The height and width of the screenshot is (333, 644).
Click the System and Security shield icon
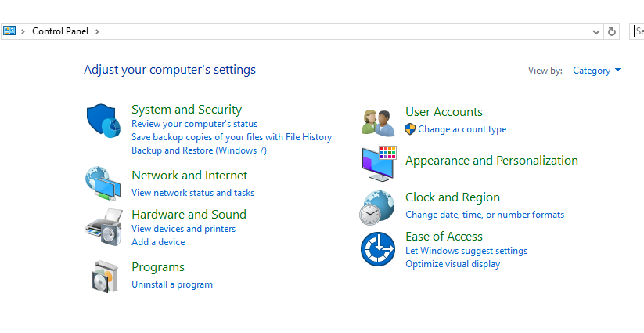tap(102, 121)
